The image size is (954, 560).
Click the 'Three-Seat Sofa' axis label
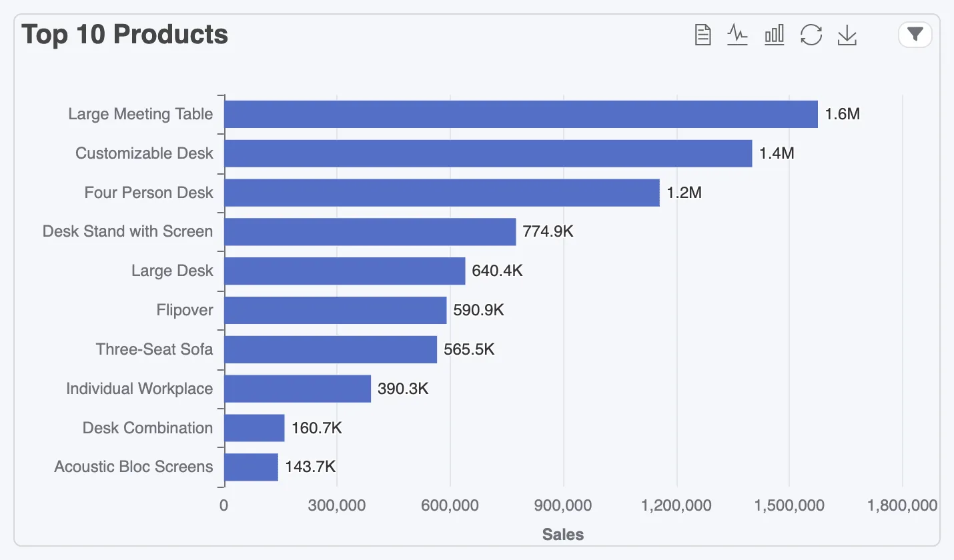coord(154,349)
